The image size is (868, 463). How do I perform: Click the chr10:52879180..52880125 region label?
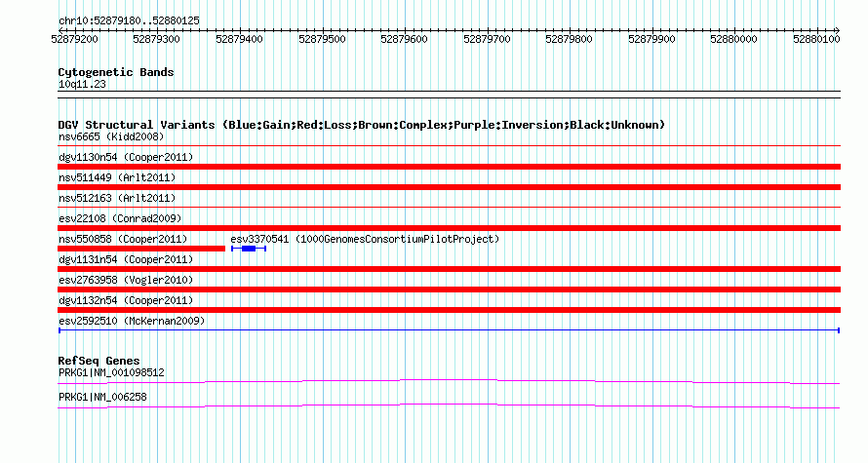[x=129, y=21]
